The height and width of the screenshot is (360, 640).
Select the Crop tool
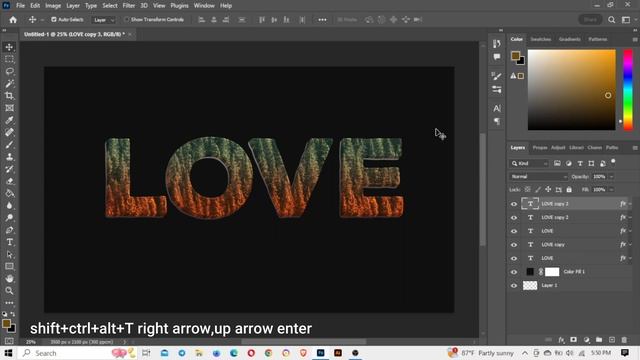tap(9, 96)
